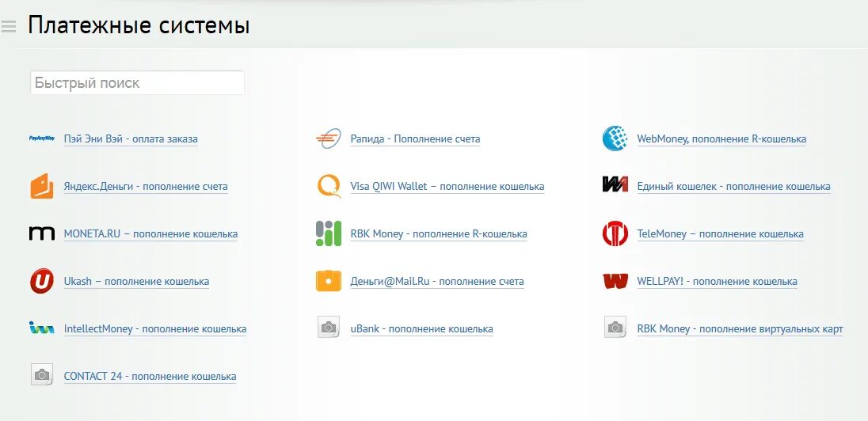The image size is (868, 421).
Task: Open MONETA.RU – пополнение кошелька link
Action: (x=150, y=234)
